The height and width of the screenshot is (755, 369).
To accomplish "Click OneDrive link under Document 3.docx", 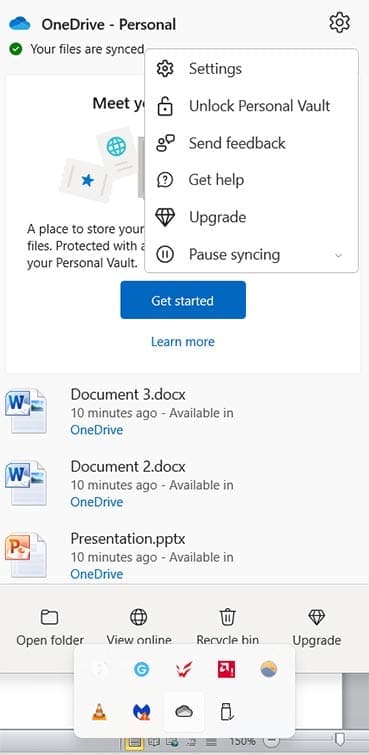I will (x=96, y=430).
